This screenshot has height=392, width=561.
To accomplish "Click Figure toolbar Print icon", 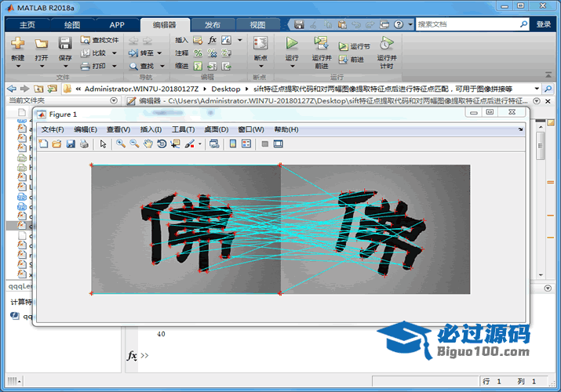I will click(84, 144).
